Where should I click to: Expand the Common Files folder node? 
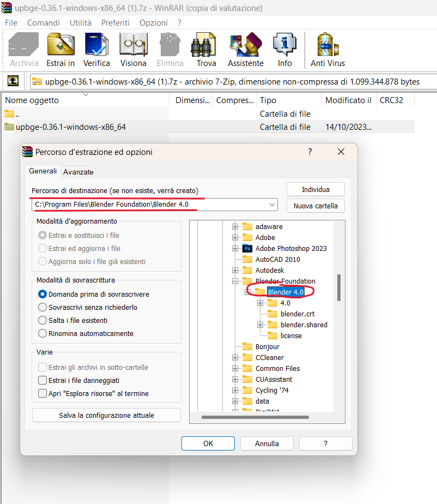click(235, 369)
